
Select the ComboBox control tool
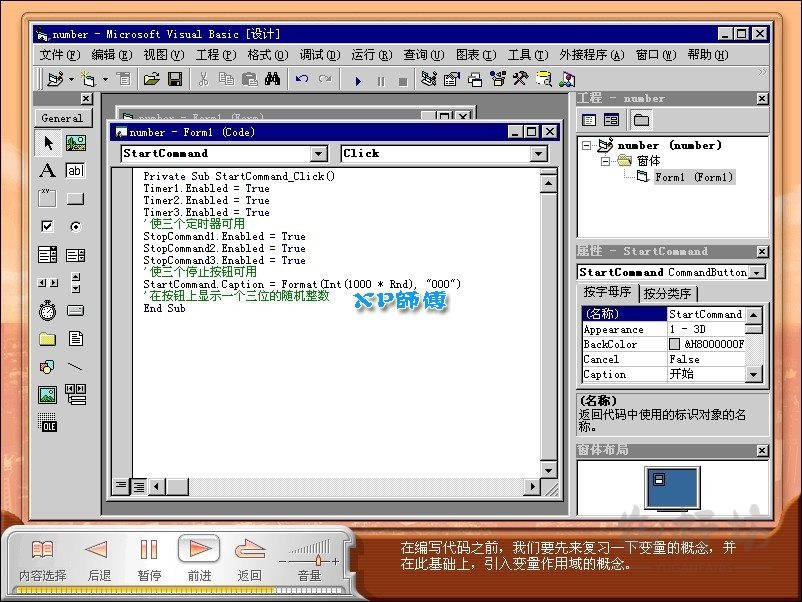tap(48, 254)
